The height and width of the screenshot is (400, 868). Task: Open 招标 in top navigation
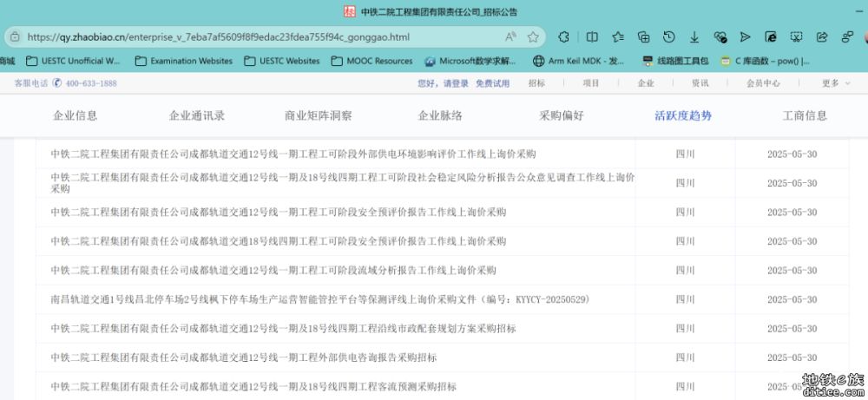tap(536, 83)
